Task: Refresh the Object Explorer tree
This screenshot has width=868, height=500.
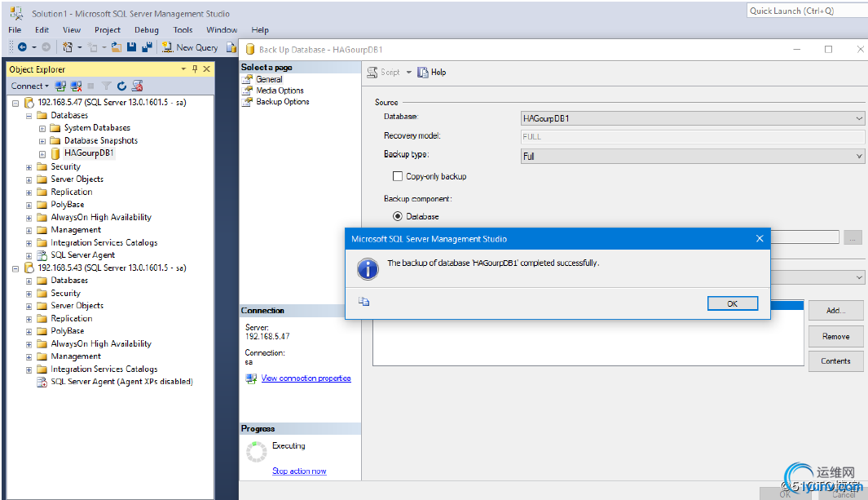Action: coord(121,86)
